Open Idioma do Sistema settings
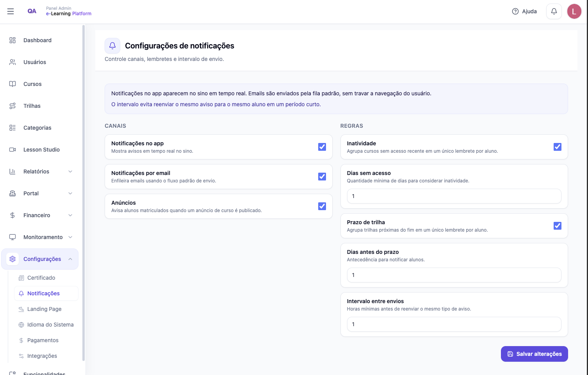The width and height of the screenshot is (588, 375). tap(46, 325)
